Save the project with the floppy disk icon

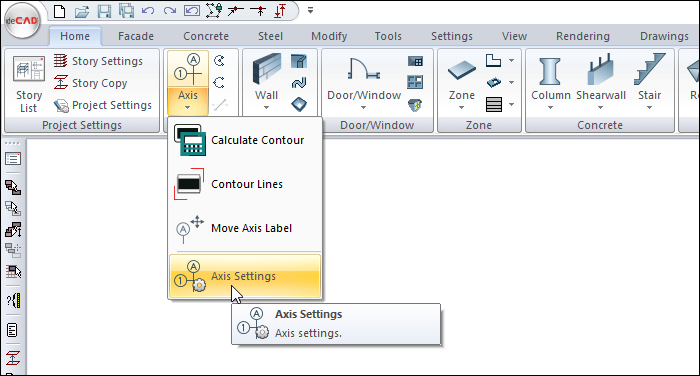[x=104, y=11]
